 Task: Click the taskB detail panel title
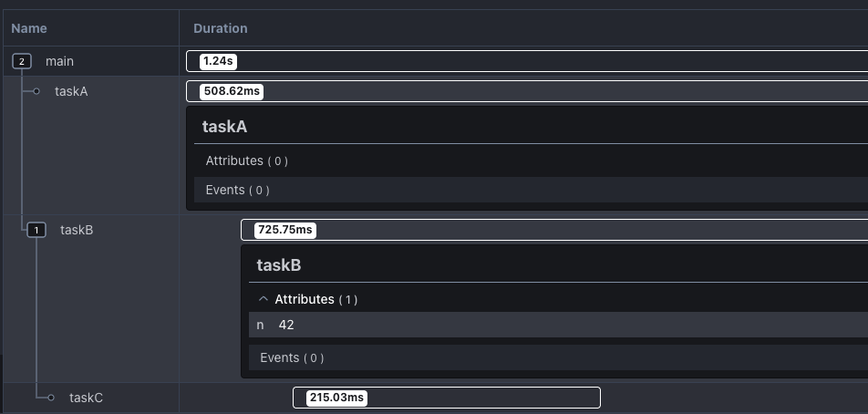[279, 265]
